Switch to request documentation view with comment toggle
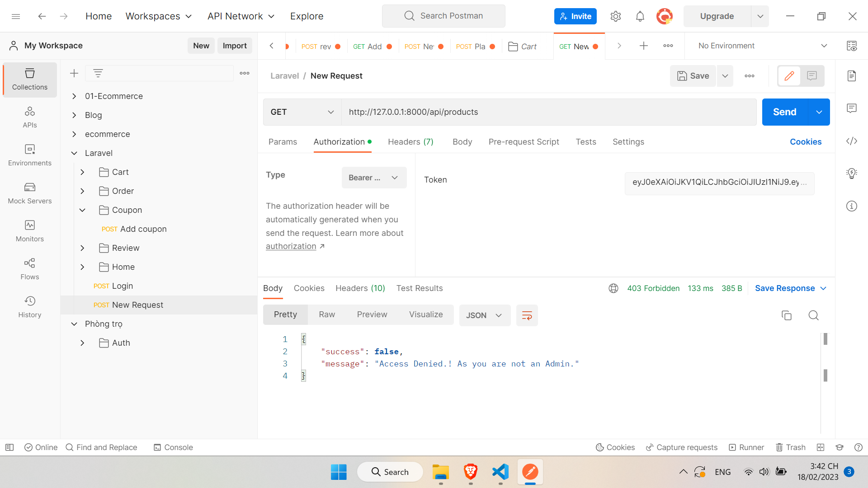868x488 pixels. point(812,76)
